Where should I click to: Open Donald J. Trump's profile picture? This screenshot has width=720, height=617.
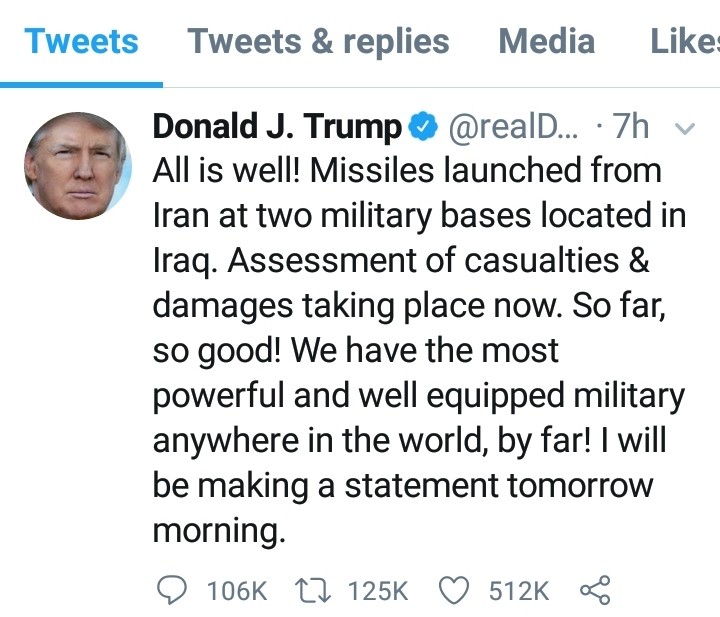[78, 161]
